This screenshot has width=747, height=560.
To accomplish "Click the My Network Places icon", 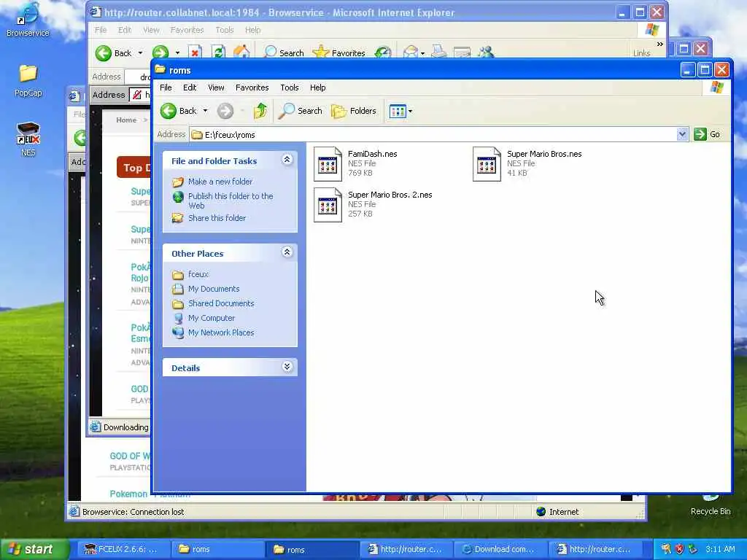I will click(178, 332).
